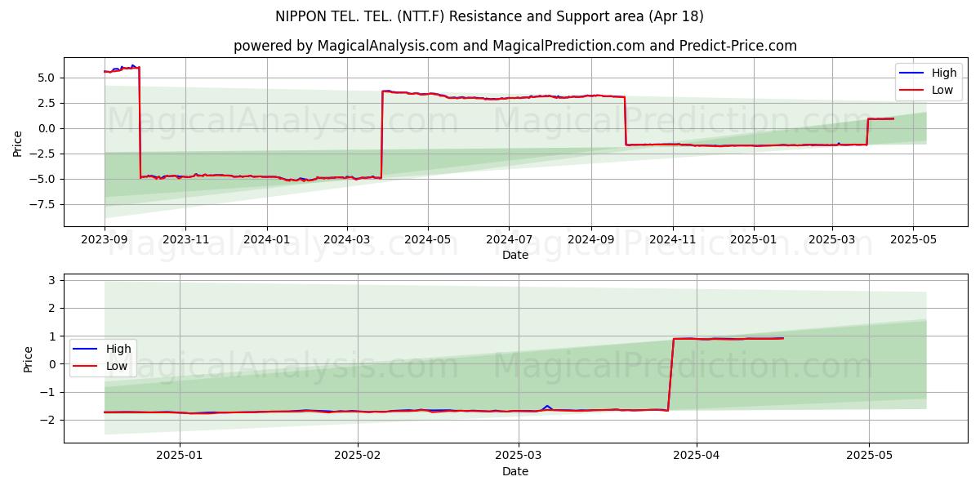Click the '2025-04' x-axis label on the bottom chart
This screenshot has width=980, height=490.
pos(697,457)
